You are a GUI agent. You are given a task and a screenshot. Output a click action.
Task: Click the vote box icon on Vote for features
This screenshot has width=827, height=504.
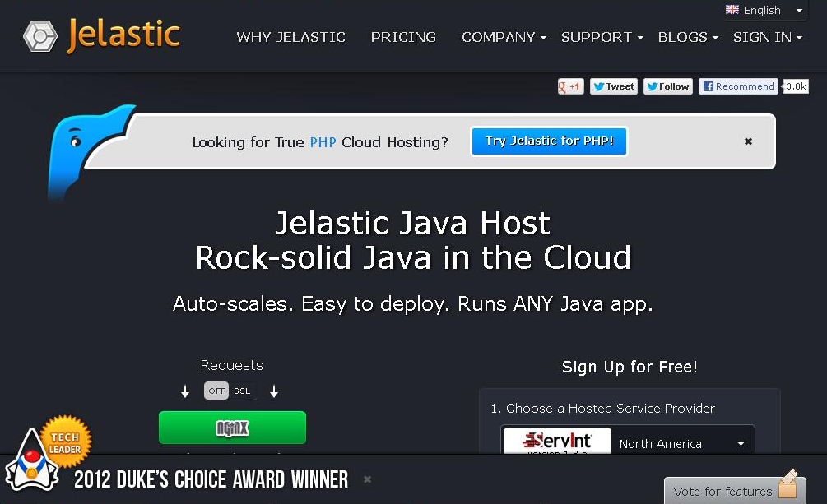click(x=788, y=485)
